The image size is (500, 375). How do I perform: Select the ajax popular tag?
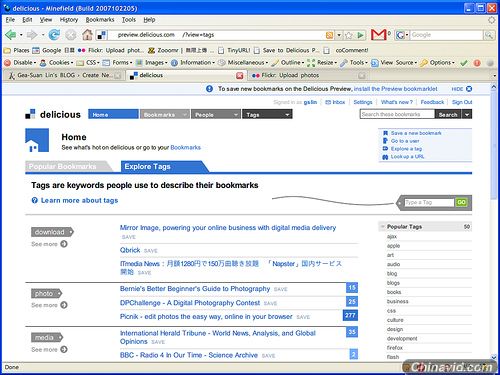[x=392, y=236]
